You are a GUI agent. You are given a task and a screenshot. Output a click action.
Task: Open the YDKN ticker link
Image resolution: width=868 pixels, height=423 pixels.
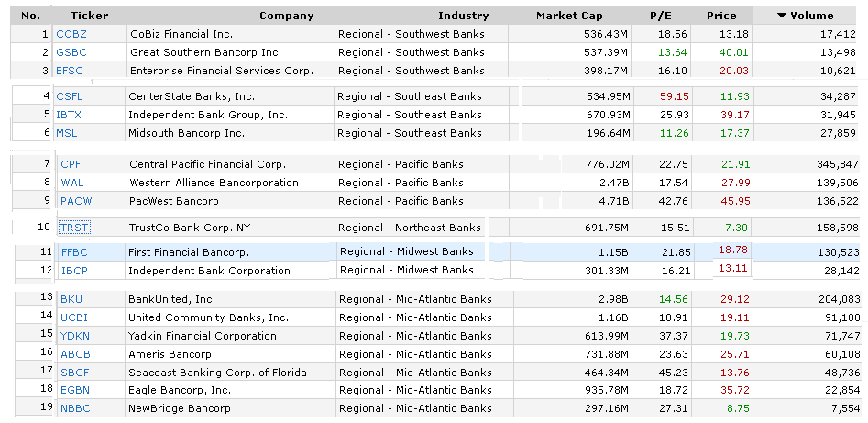point(75,336)
